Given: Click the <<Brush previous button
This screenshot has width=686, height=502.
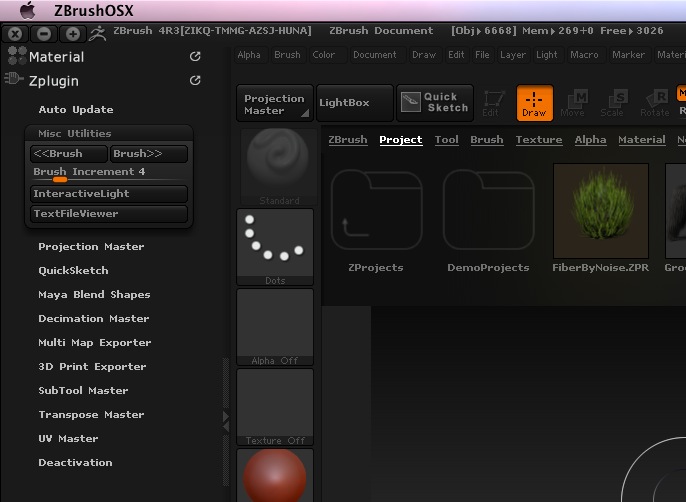Looking at the screenshot, I should click(x=69, y=154).
